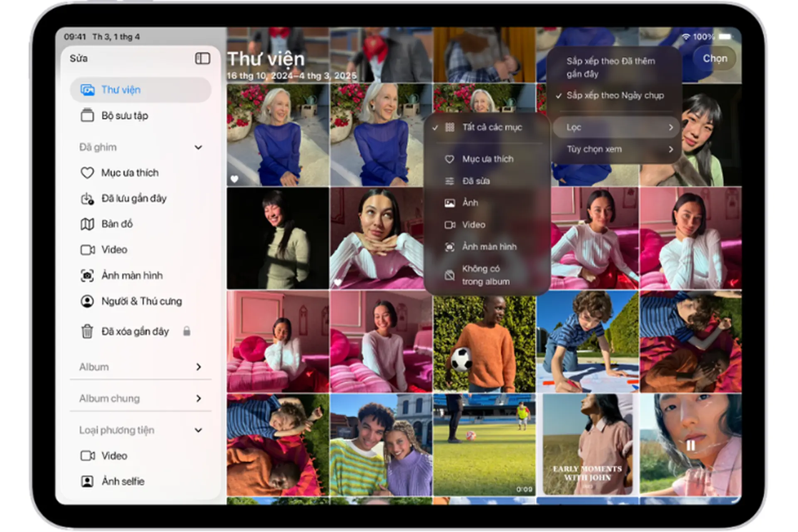Click the lock icon next to Đã xóa gần đây

point(187,331)
